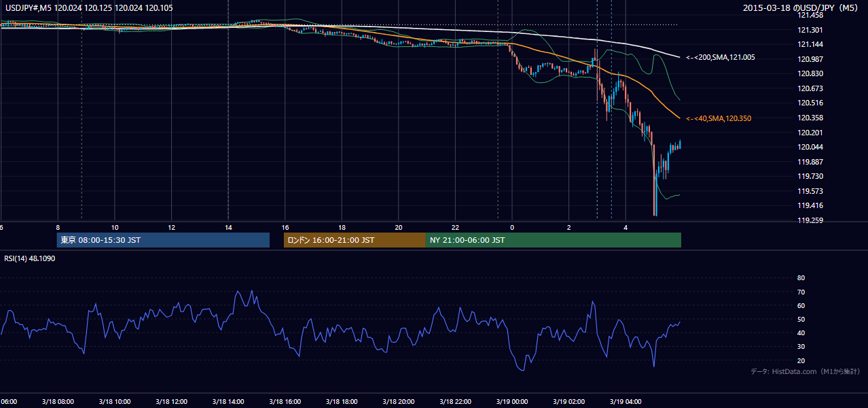Click the 3/18 08:00 time axis label

tap(57, 402)
